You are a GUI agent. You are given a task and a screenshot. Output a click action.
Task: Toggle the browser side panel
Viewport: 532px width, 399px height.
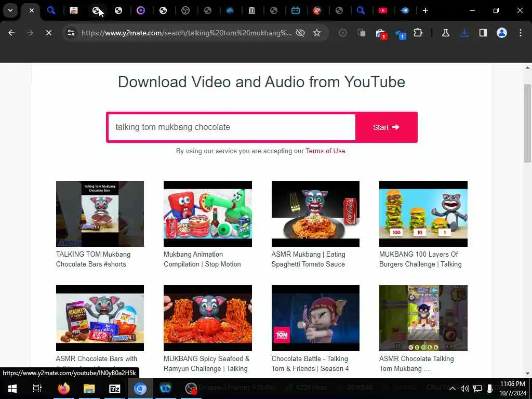point(483,33)
